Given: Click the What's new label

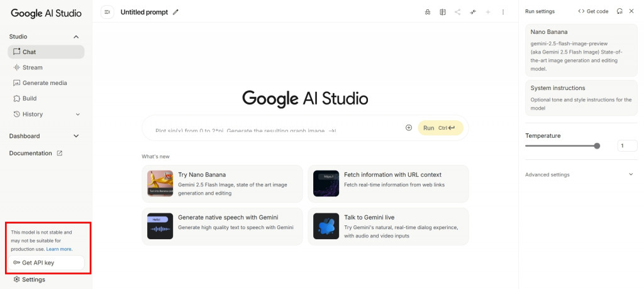Looking at the screenshot, I should (x=156, y=156).
